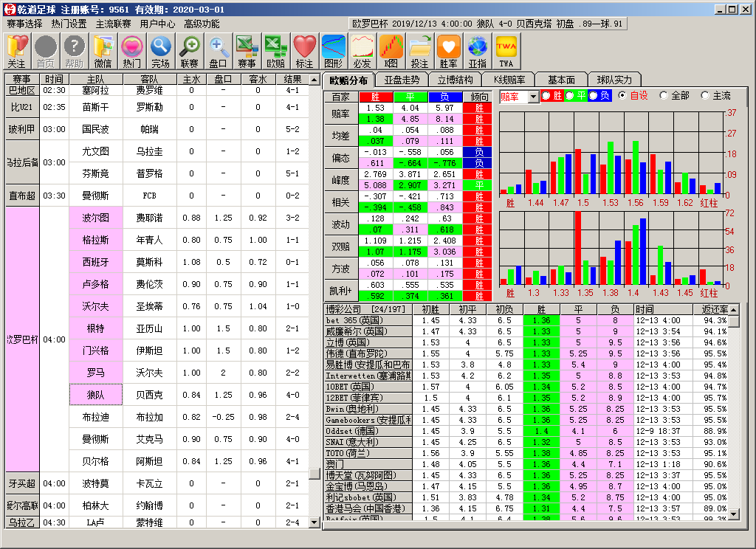Screen dimensions: 756x549
Task: Click match list scrollbar up arrow
Action: click(315, 80)
